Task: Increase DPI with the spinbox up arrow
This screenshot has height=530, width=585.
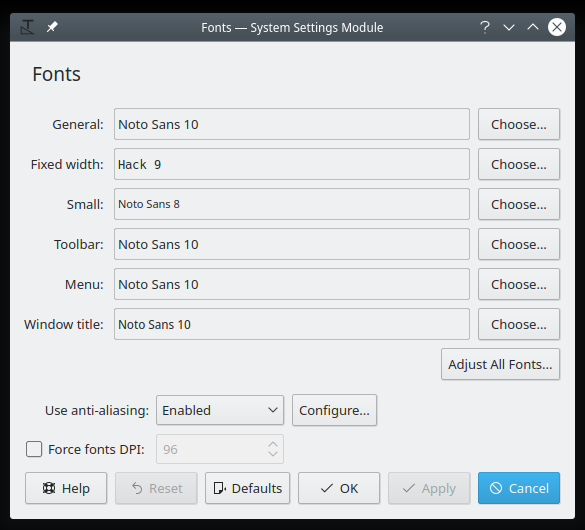Action: click(x=273, y=444)
